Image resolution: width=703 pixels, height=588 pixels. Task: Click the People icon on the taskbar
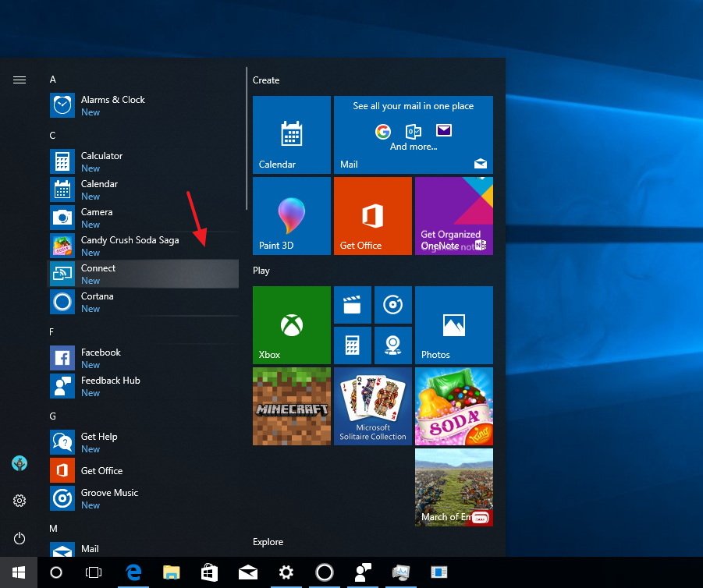(362, 572)
